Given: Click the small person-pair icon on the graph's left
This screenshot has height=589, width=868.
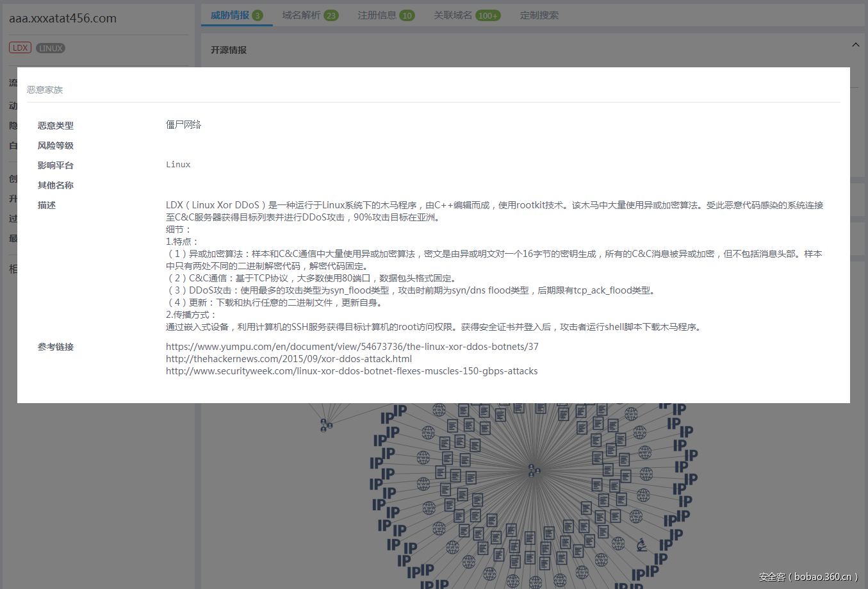Looking at the screenshot, I should pyautogui.click(x=325, y=424).
